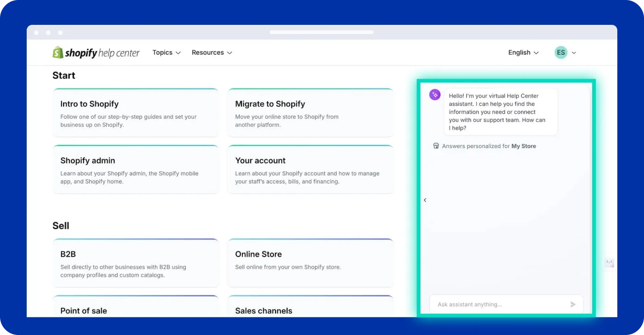
Task: Expand the Topics dropdown chevron
Action: (x=178, y=52)
